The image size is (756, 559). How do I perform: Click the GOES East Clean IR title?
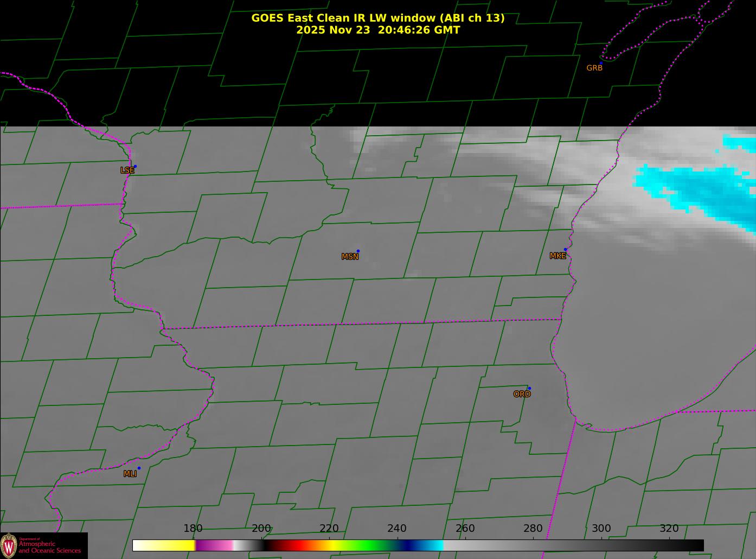[377, 18]
